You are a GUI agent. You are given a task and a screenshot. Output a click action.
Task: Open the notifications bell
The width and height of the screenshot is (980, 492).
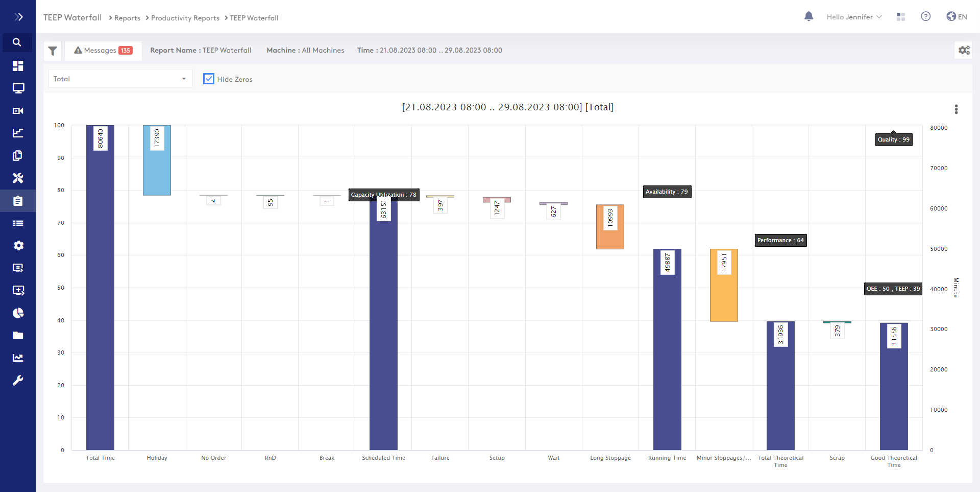808,17
